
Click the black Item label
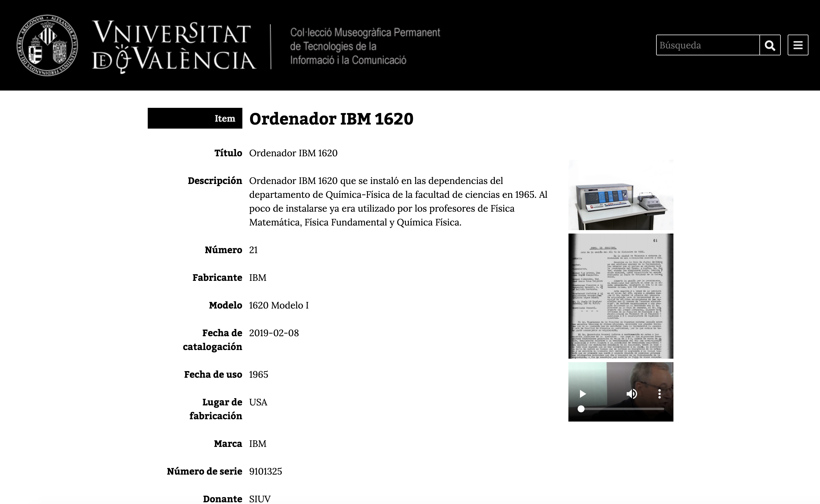coord(195,118)
